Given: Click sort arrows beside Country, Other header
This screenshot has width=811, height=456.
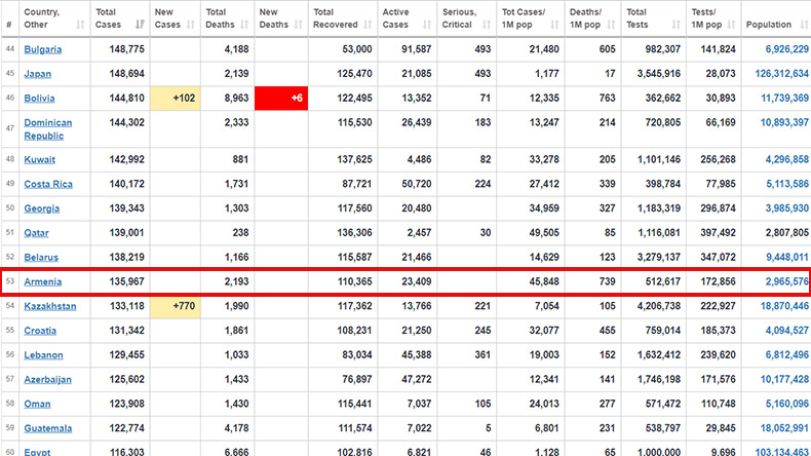Looking at the screenshot, I should (x=80, y=24).
